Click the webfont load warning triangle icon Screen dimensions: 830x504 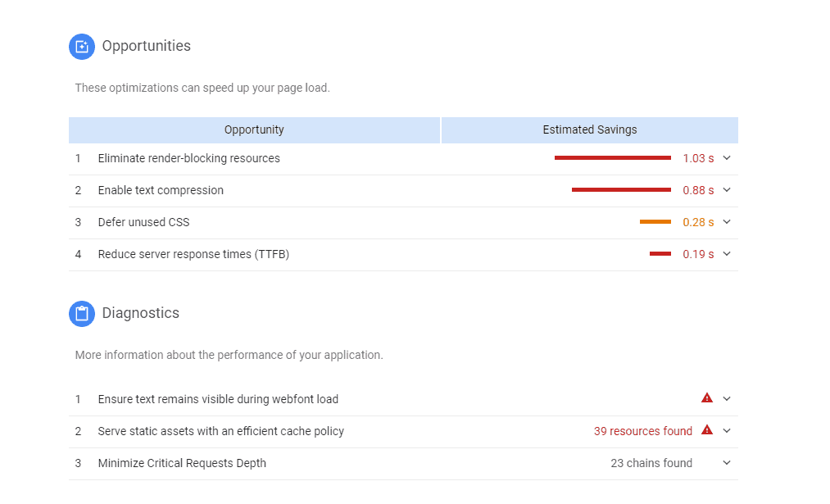pos(707,398)
